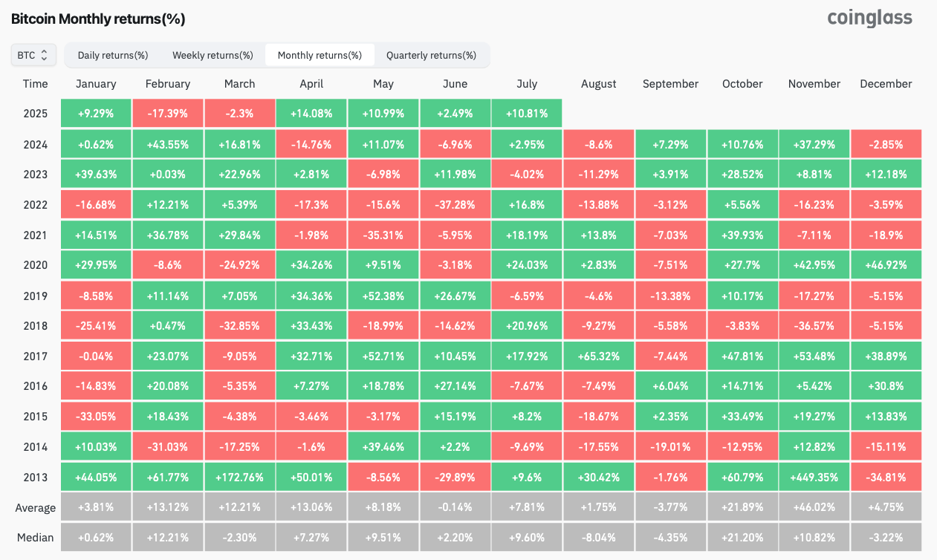Click the up-down arrows beside BTC

coord(45,55)
